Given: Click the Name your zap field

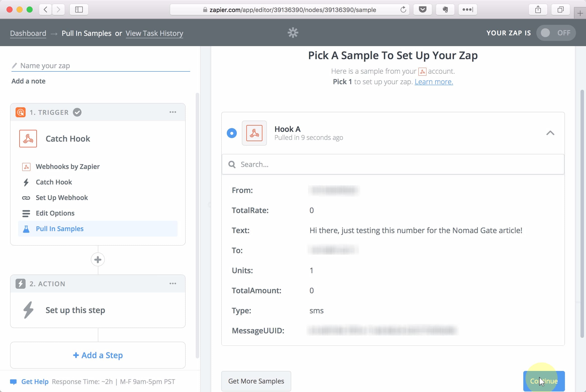Looking at the screenshot, I should coord(101,66).
